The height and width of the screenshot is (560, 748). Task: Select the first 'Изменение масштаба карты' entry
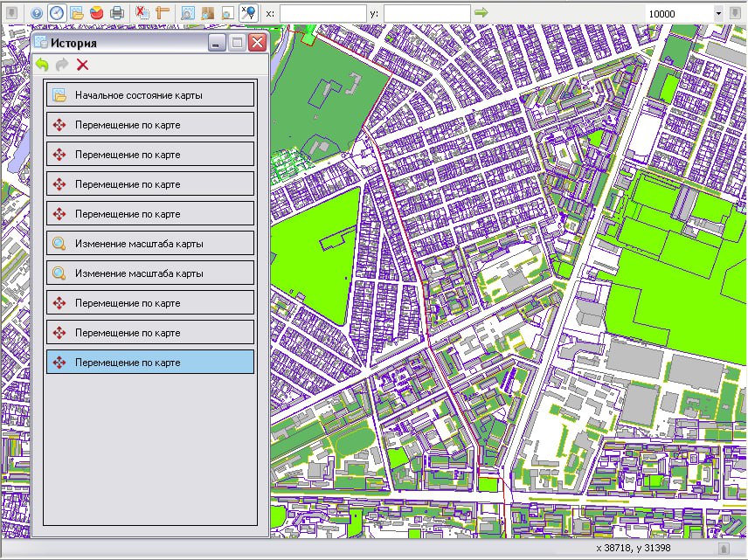[150, 244]
